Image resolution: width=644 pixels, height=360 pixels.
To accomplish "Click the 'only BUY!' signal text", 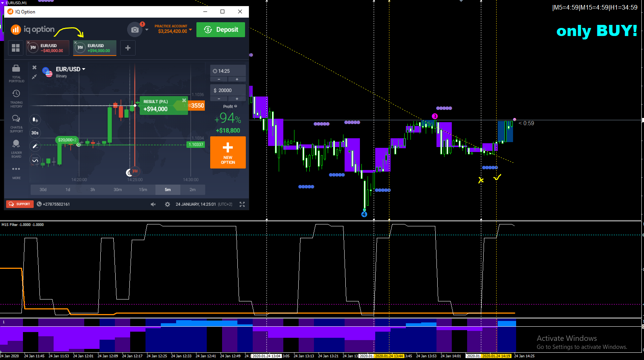I will [597, 31].
